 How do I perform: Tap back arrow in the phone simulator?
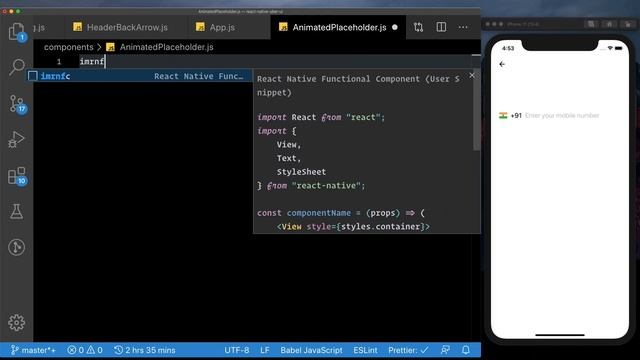(x=502, y=64)
